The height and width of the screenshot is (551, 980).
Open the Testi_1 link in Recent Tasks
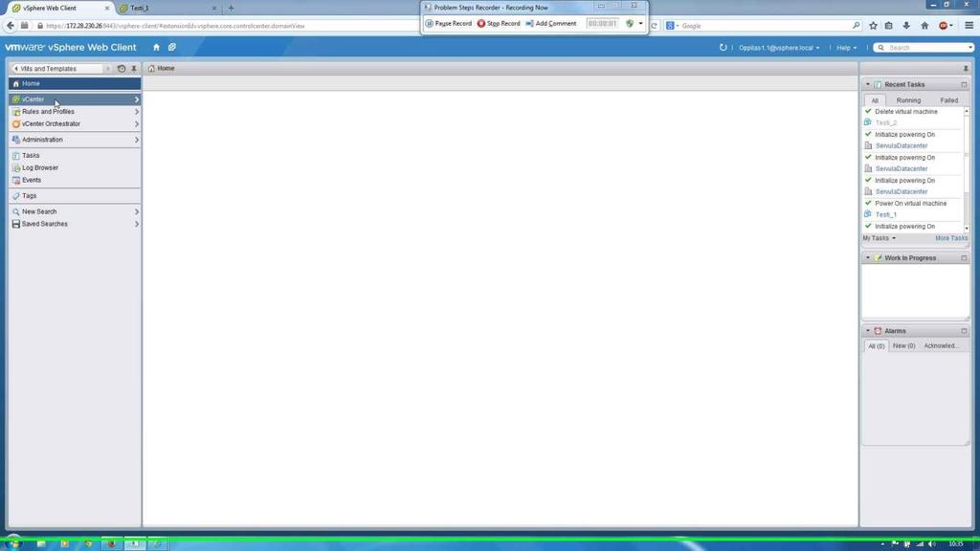coord(885,215)
